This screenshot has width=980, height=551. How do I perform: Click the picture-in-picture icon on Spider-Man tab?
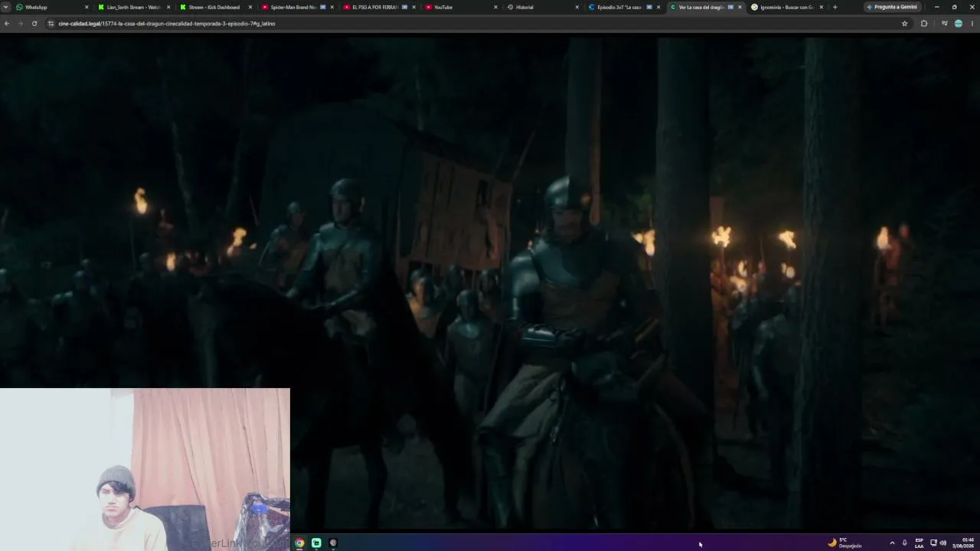tap(322, 7)
